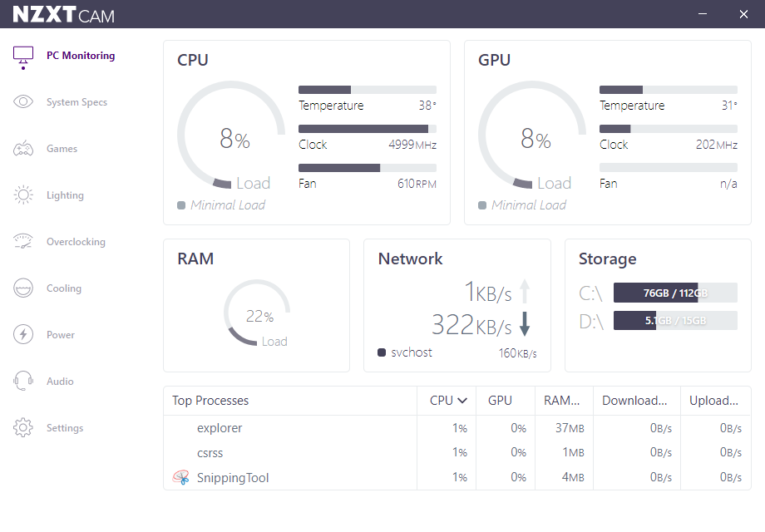Click the 31° GPU temperature value
The image size is (765, 532).
pyautogui.click(x=729, y=106)
